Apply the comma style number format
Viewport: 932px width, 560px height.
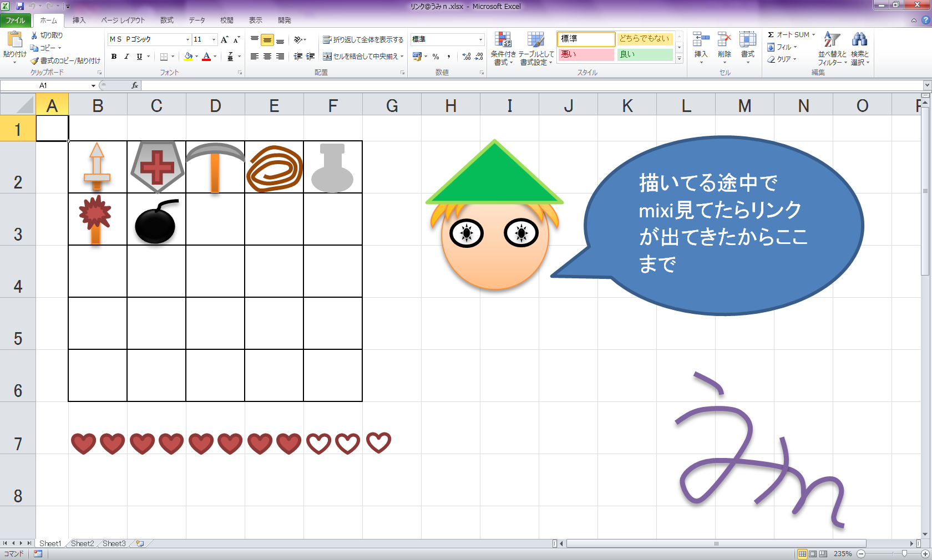click(x=448, y=56)
